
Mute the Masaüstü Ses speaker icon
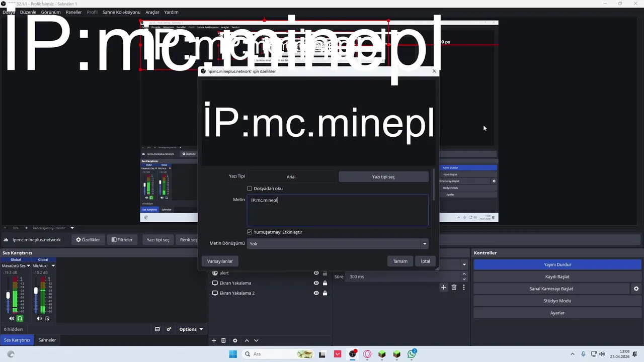click(12, 318)
